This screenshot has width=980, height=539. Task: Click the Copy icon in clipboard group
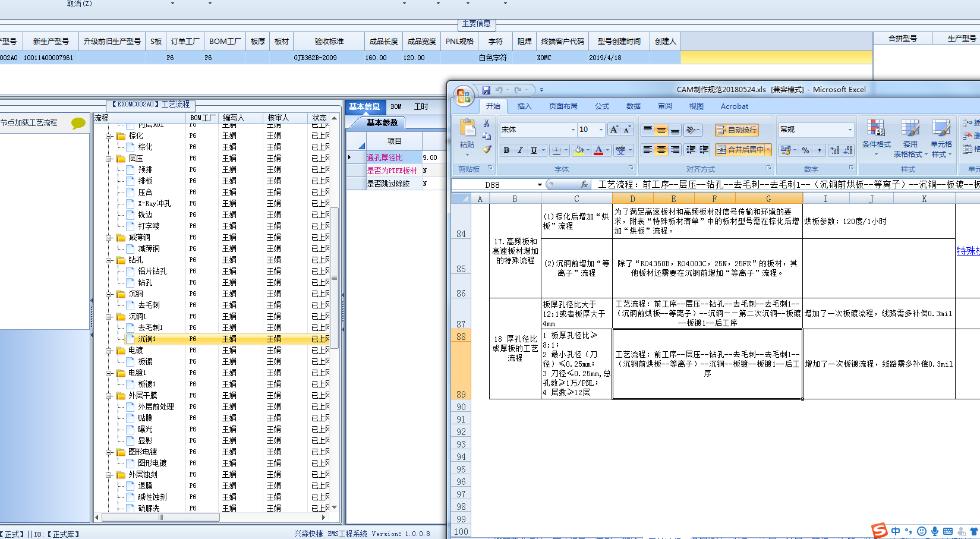pos(487,136)
